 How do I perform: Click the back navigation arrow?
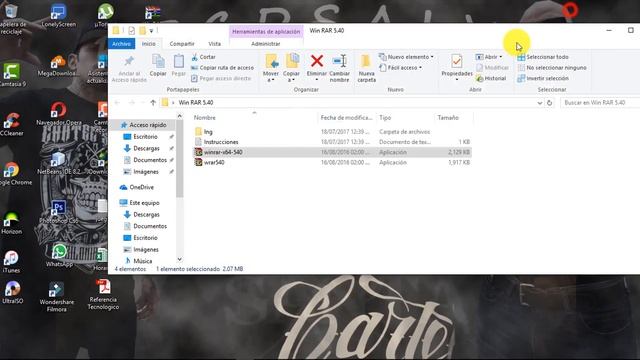118,103
